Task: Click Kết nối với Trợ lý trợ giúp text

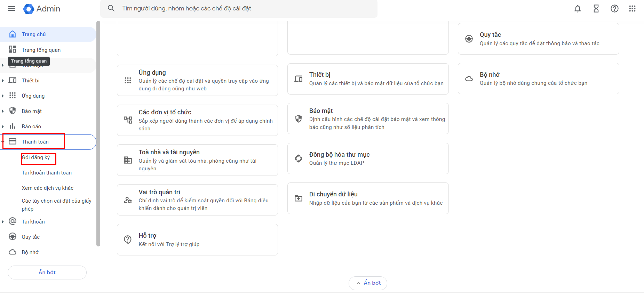Action: [x=169, y=244]
